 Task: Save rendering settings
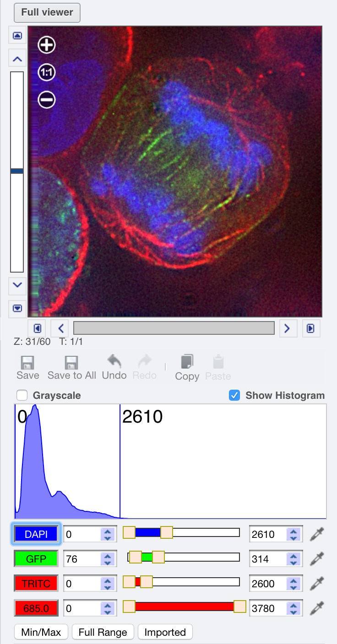click(x=28, y=368)
